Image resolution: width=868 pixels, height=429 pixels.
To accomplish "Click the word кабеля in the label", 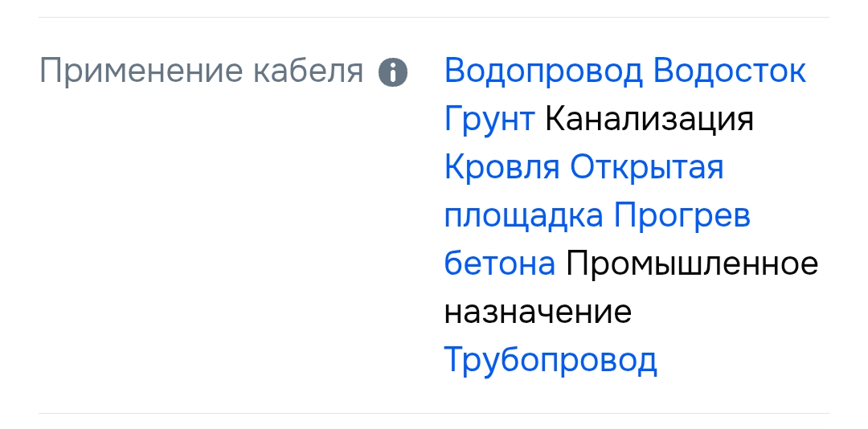I will [309, 71].
